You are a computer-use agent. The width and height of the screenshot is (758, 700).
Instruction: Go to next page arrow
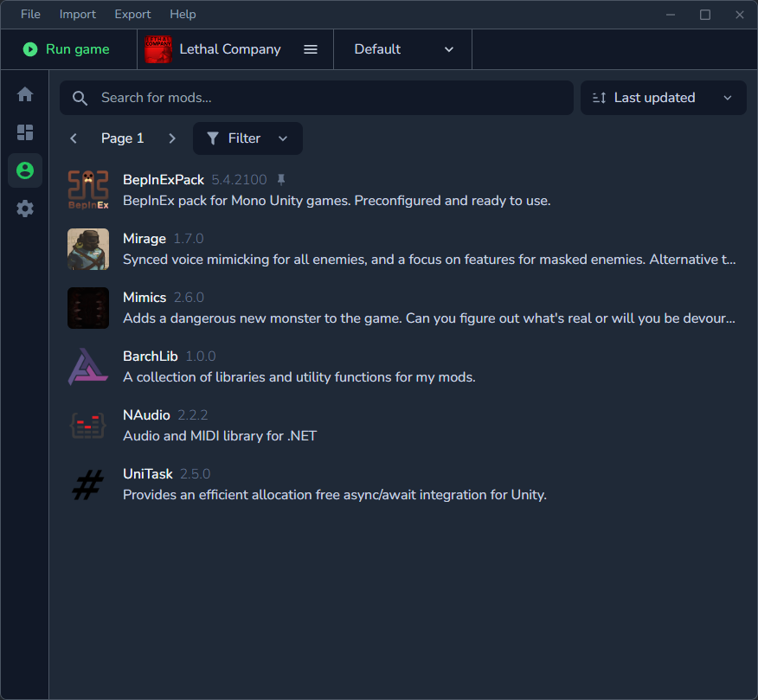pyautogui.click(x=172, y=138)
